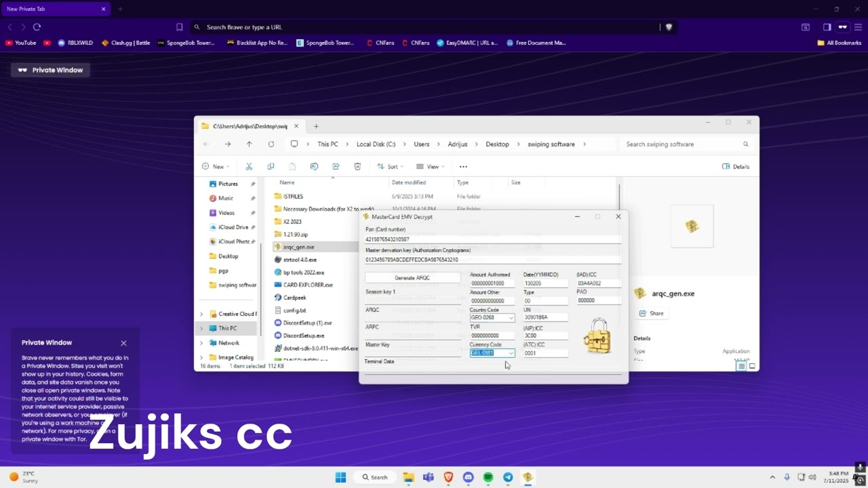Go up one folder level in File Explorer

click(x=250, y=144)
